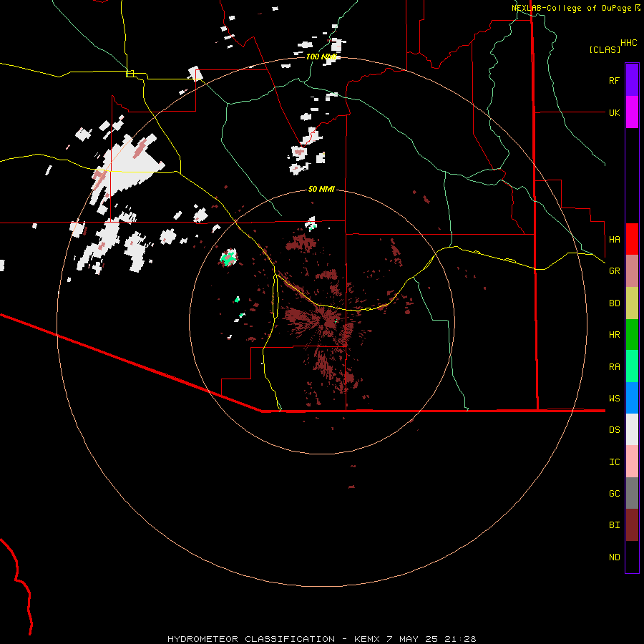The height and width of the screenshot is (644, 644).
Task: Click the 'RA' legend label
Action: point(614,367)
